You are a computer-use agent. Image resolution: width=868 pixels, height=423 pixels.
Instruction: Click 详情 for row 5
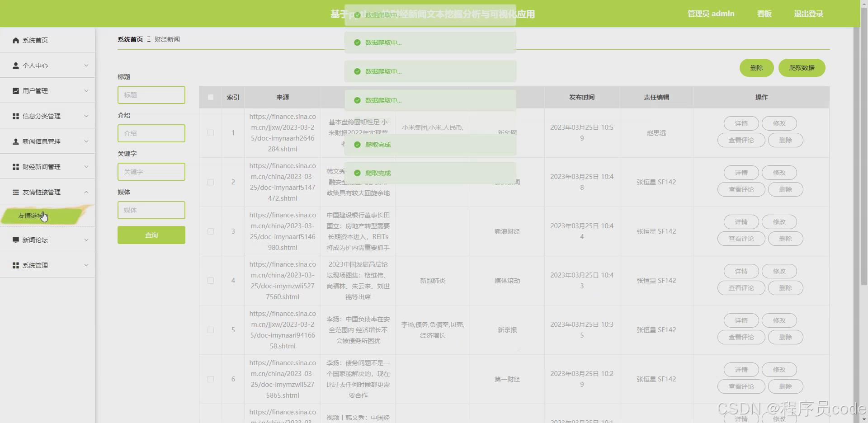coord(741,320)
